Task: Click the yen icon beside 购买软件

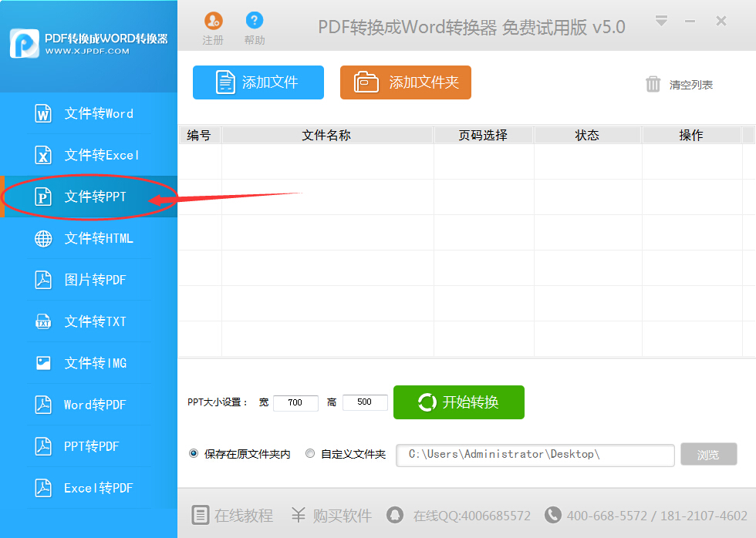Action: [299, 515]
